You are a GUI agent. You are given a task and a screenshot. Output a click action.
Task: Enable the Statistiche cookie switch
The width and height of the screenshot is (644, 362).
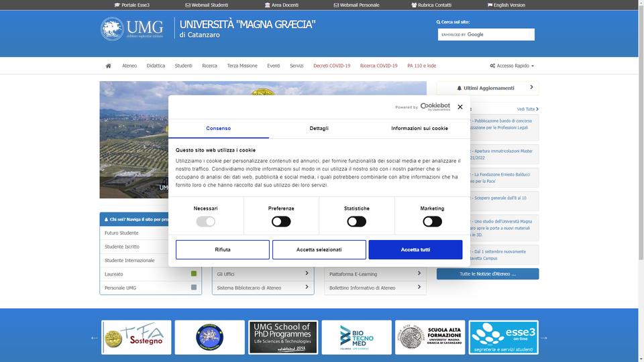click(x=356, y=222)
